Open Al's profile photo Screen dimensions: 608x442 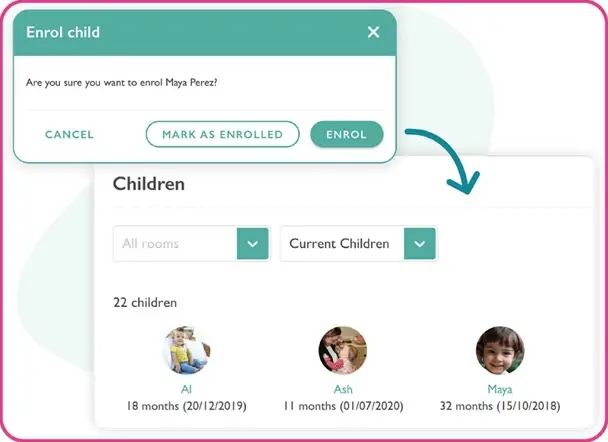click(x=186, y=351)
